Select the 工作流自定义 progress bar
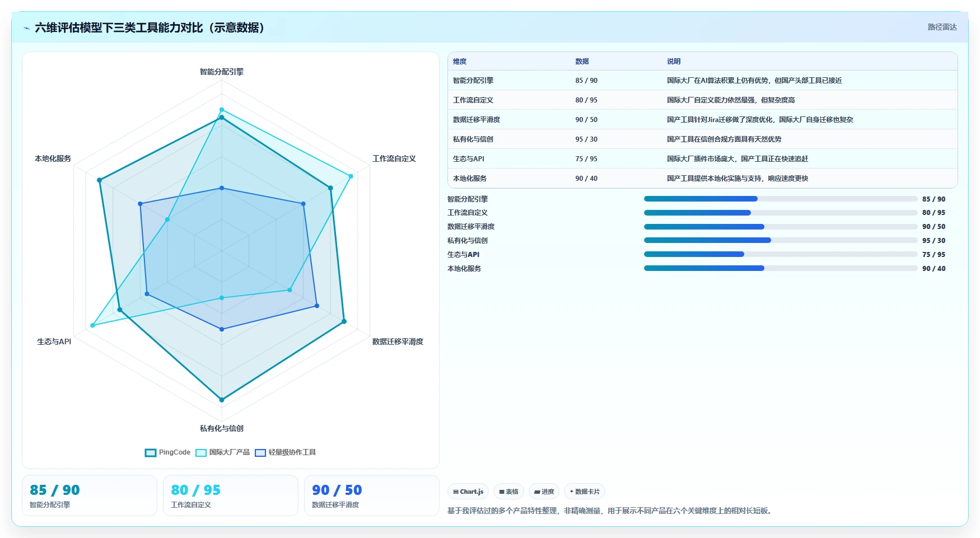The height and width of the screenshot is (538, 980). point(781,213)
